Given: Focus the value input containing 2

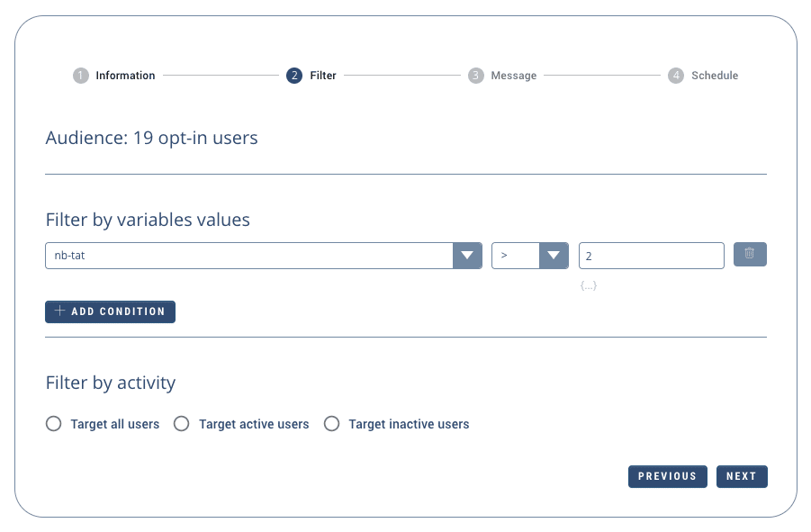Looking at the screenshot, I should (651, 256).
